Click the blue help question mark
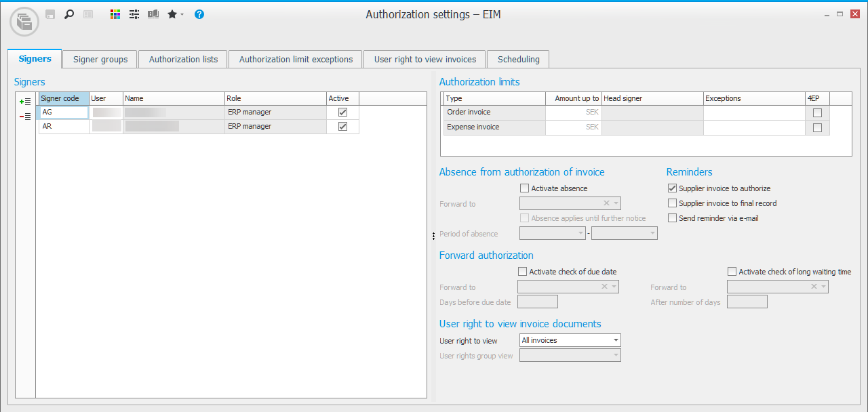Viewport: 868px width, 412px height. tap(199, 14)
